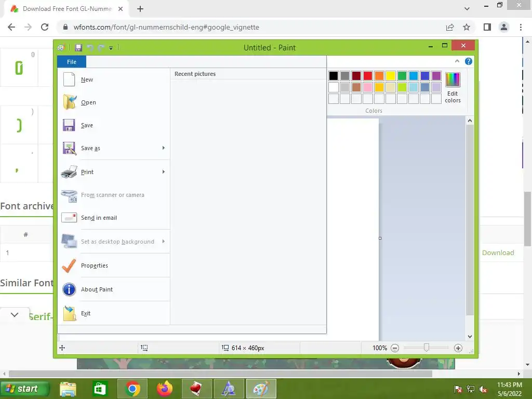Open Microsoft Store from the taskbar
Image resolution: width=532 pixels, height=399 pixels.
point(99,389)
